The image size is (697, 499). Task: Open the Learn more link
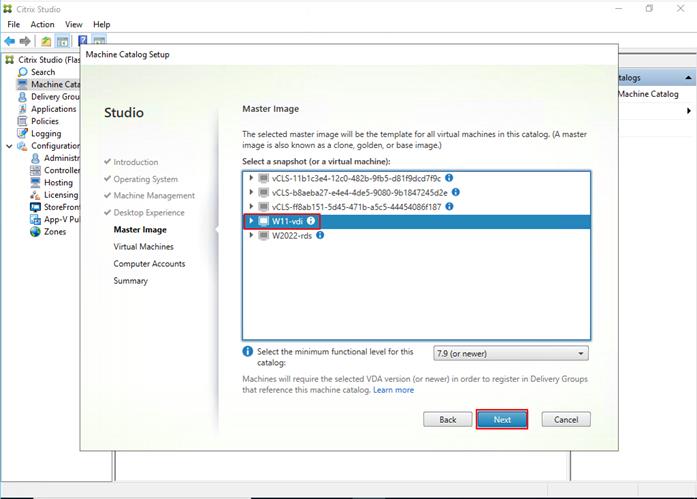coord(393,390)
